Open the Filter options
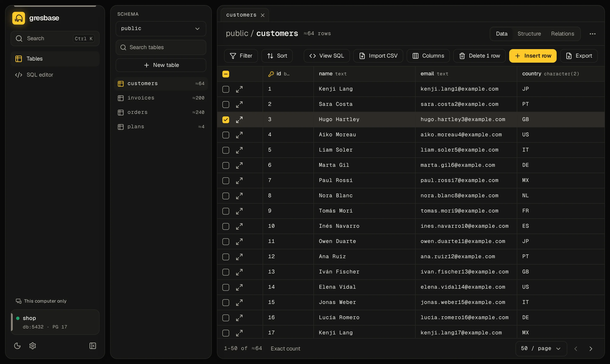610x364 pixels. (241, 56)
